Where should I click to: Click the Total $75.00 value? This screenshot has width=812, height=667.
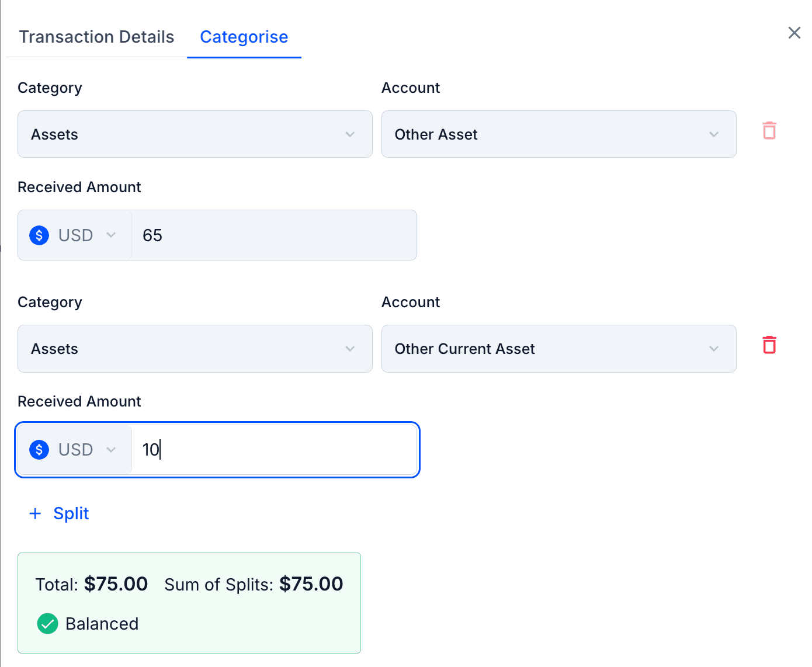coord(116,584)
